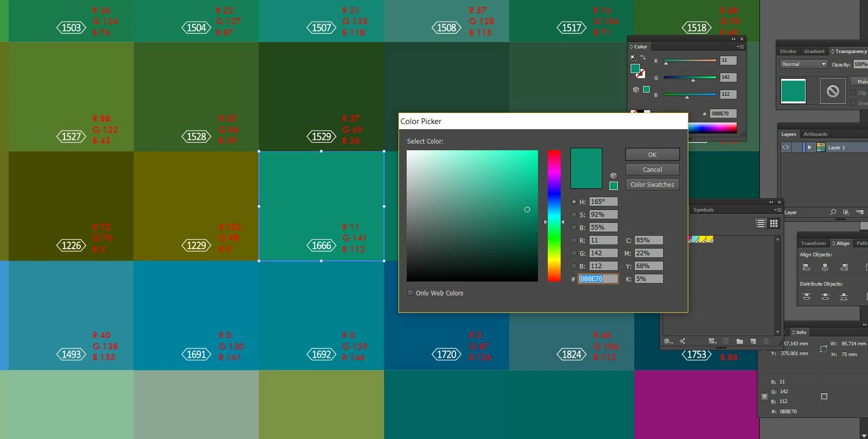This screenshot has width=868, height=439.
Task: Click the hue spectrum strip in Color Picker
Action: pyautogui.click(x=554, y=216)
